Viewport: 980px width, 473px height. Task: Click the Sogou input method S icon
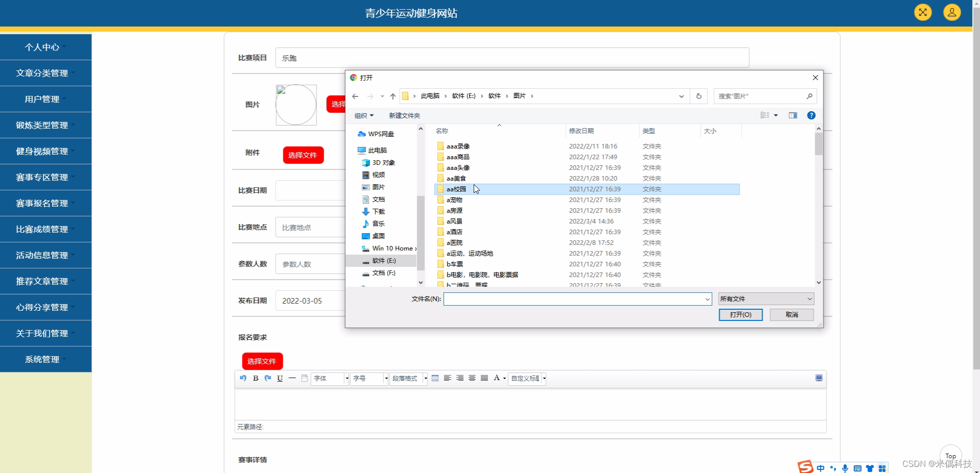(x=805, y=467)
